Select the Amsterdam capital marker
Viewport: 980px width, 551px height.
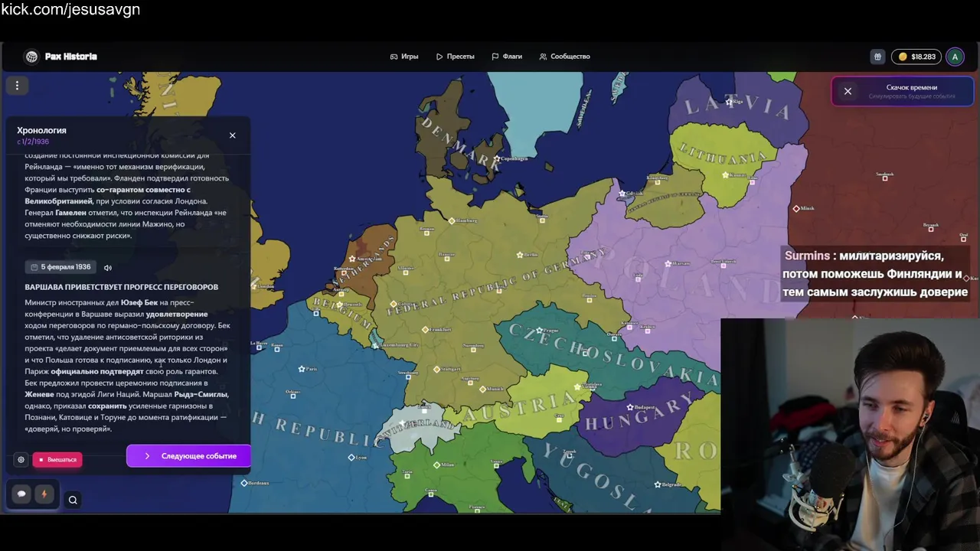[352, 259]
